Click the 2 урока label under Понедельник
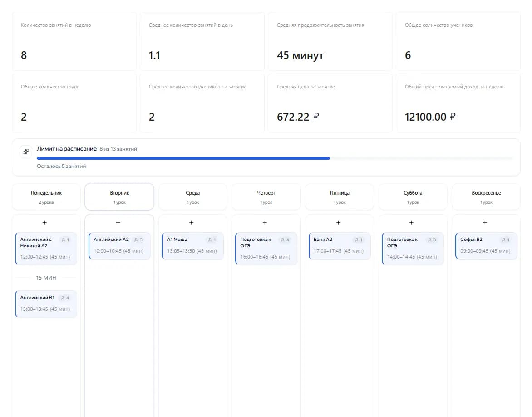 point(46,202)
